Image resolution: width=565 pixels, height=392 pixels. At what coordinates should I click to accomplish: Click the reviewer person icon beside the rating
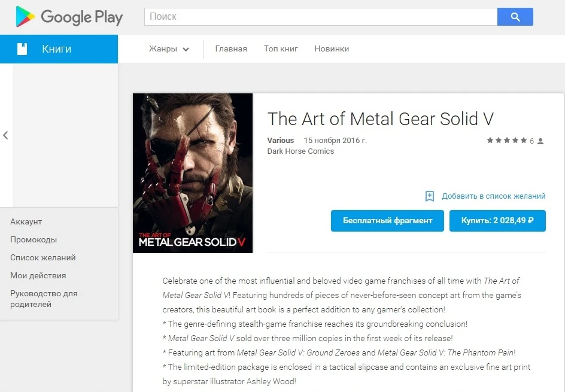[x=539, y=141]
